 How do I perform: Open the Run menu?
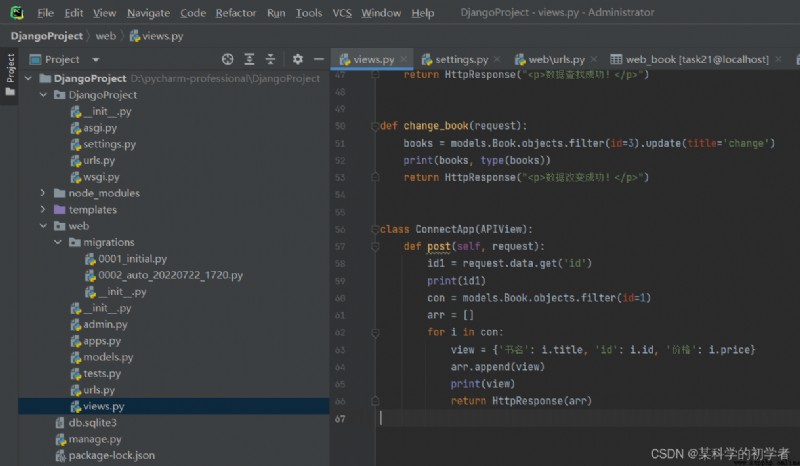(x=276, y=13)
